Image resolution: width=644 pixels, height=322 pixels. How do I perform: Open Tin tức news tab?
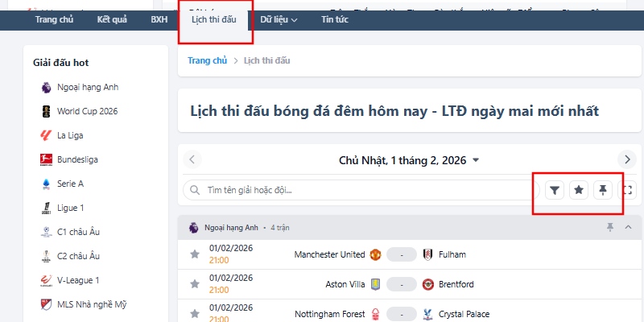335,19
